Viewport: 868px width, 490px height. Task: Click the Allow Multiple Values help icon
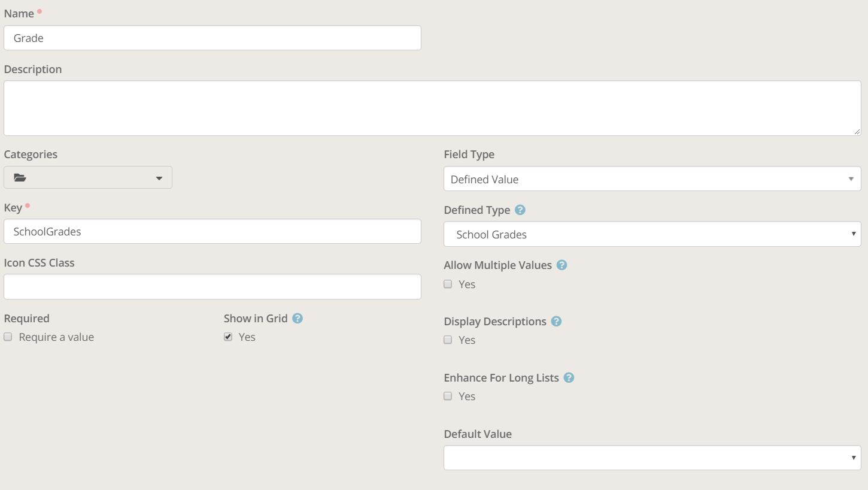(x=562, y=265)
